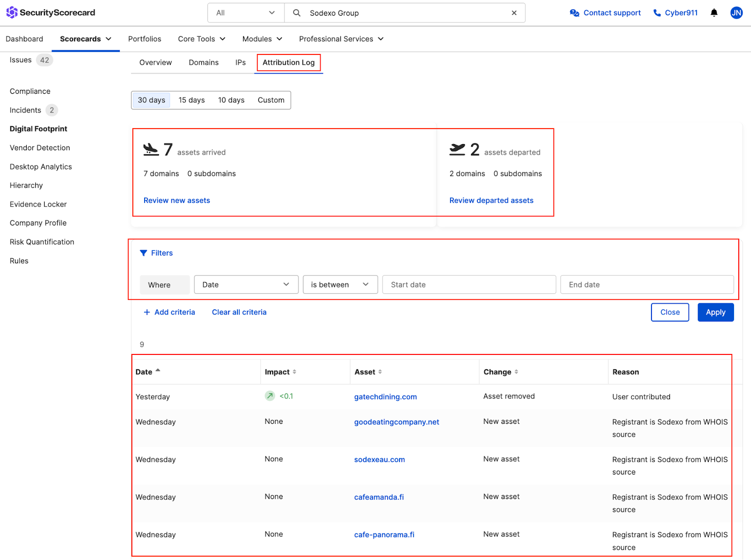Close the filters panel
The height and width of the screenshot is (560, 751).
coord(670,312)
